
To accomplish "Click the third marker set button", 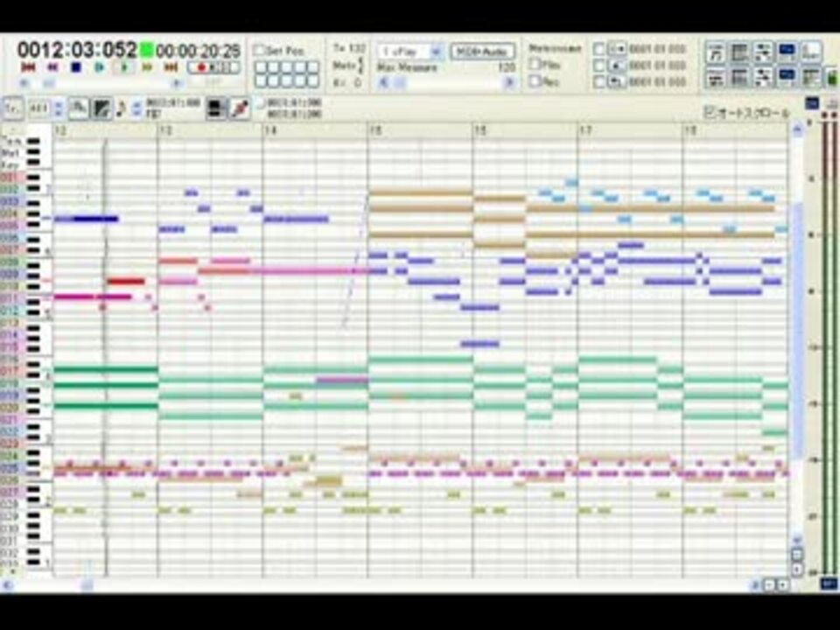I will tap(618, 82).
